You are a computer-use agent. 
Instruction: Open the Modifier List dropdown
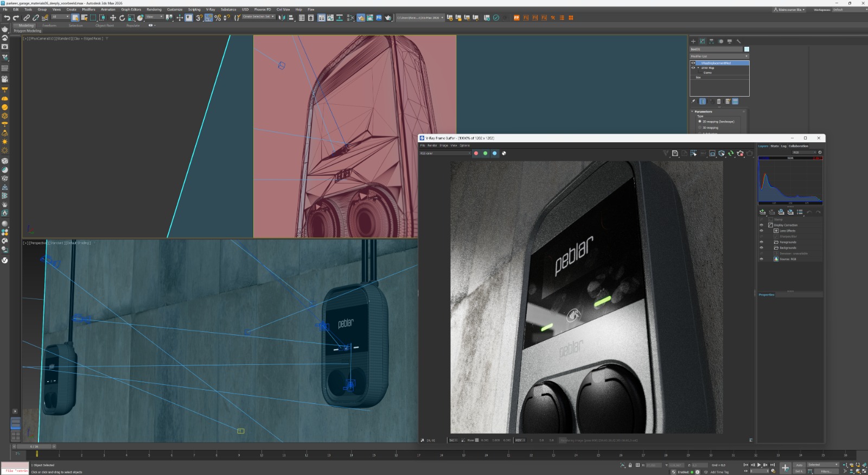pos(719,56)
